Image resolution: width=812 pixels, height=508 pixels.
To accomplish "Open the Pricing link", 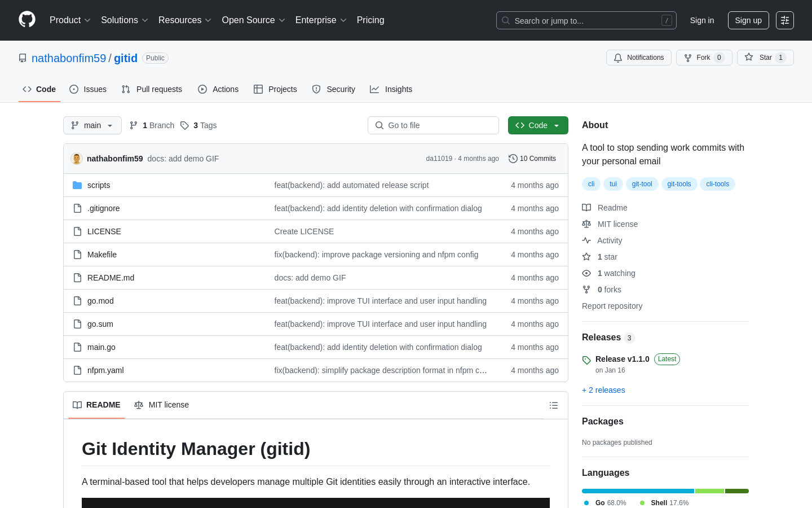I will (370, 20).
